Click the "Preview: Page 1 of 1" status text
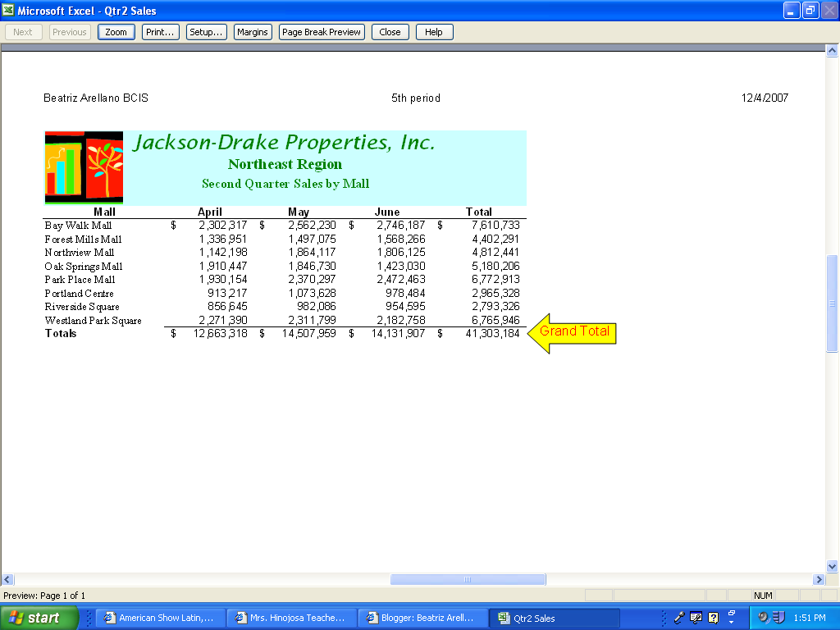Viewport: 840px width, 630px height. pos(44,596)
